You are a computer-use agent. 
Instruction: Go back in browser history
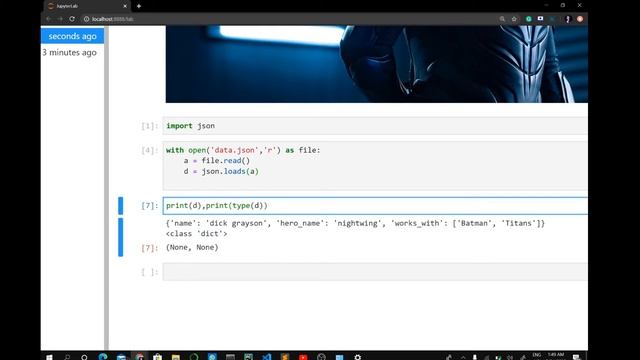(x=49, y=19)
